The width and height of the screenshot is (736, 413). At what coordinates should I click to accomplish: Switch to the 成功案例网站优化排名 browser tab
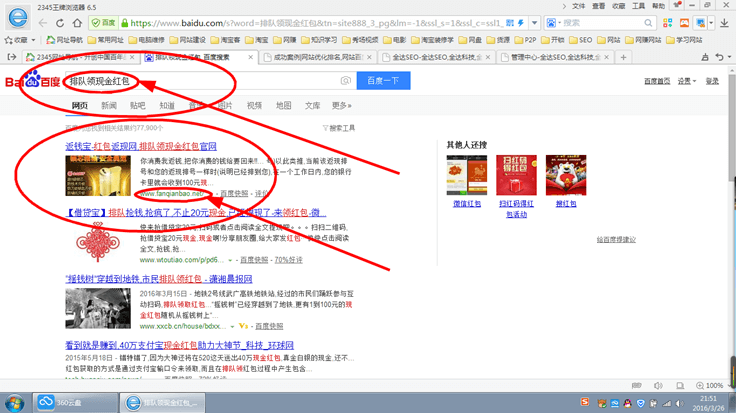[x=318, y=57]
